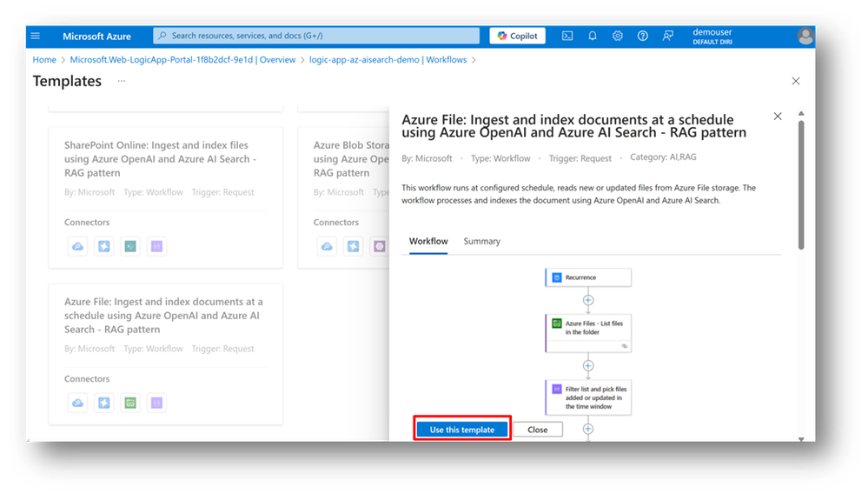Open the Azure portal hamburger menu

(36, 36)
